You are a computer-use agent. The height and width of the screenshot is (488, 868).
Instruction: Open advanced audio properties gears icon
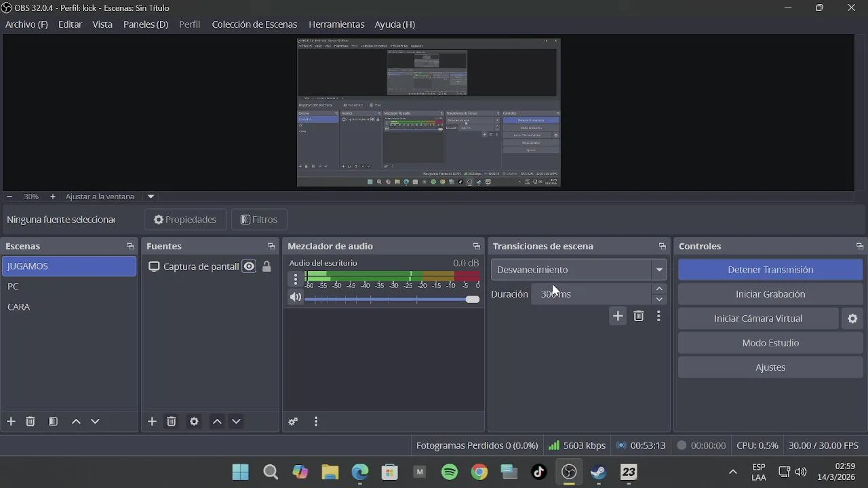(x=293, y=422)
